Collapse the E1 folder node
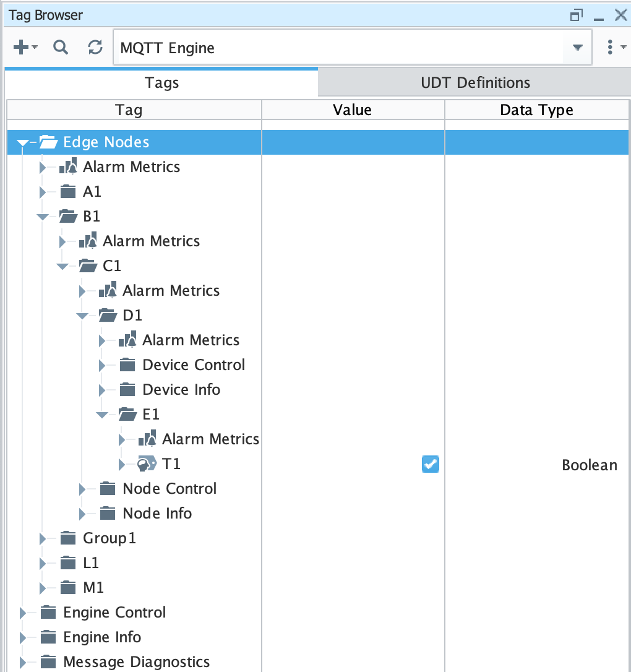 click(x=102, y=415)
